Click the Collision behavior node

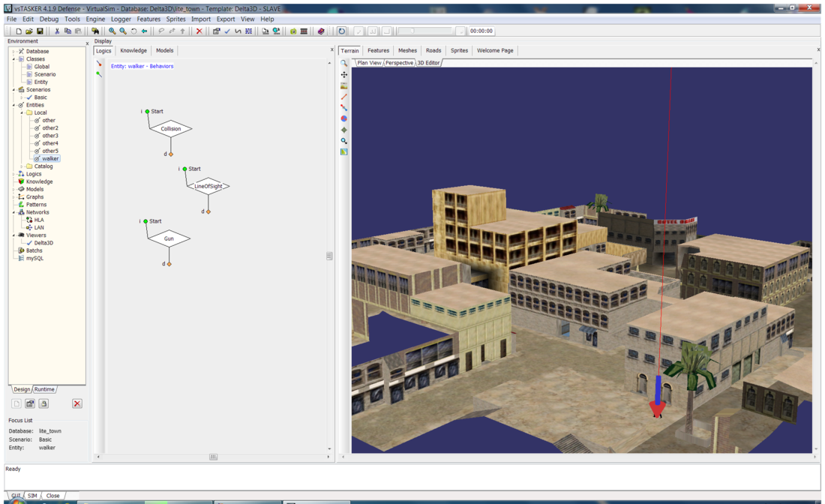[171, 129]
